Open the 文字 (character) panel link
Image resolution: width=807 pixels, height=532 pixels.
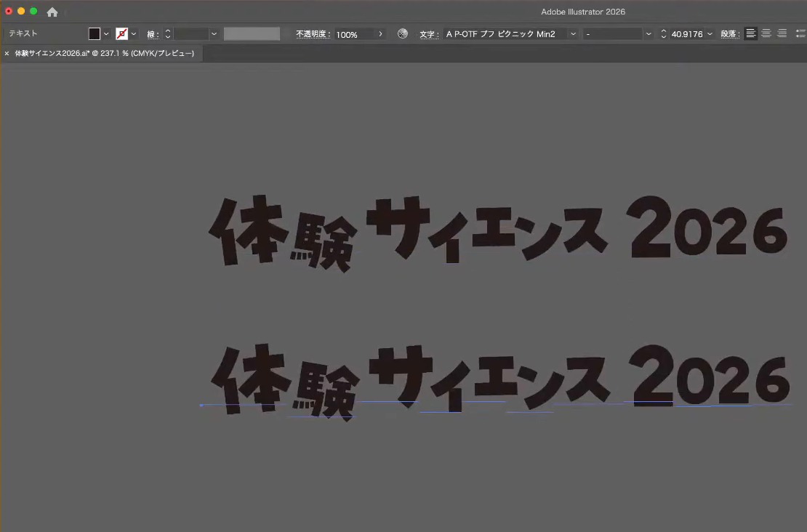pyautogui.click(x=429, y=34)
